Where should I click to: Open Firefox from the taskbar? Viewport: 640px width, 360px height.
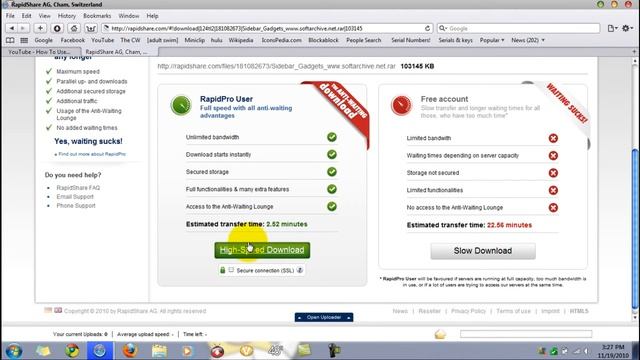pyautogui.click(x=130, y=351)
